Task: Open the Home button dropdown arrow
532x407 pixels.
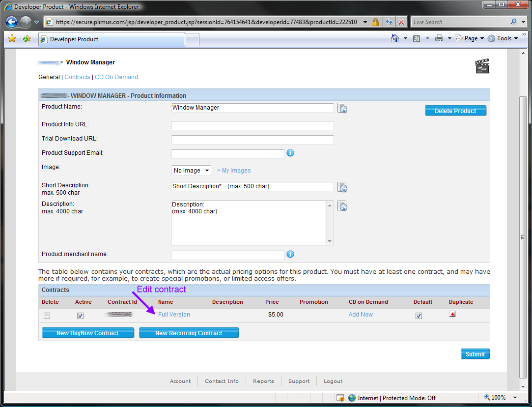Action: coord(405,39)
